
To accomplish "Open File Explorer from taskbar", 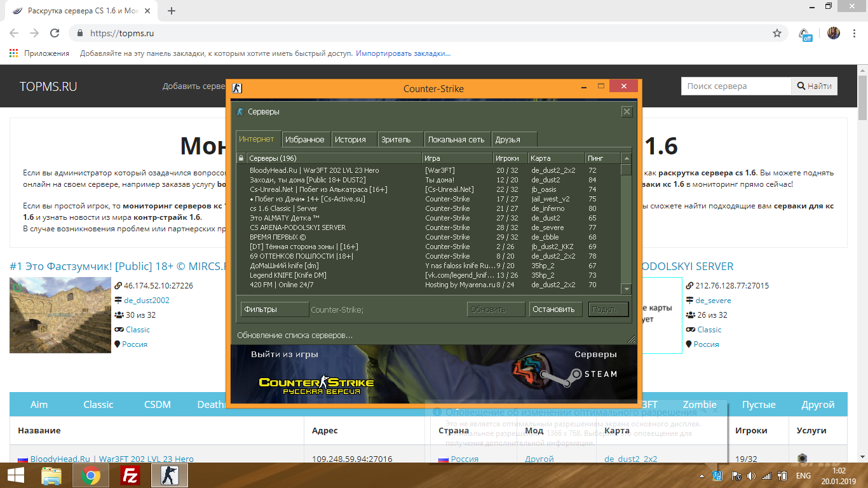I will click(51, 475).
